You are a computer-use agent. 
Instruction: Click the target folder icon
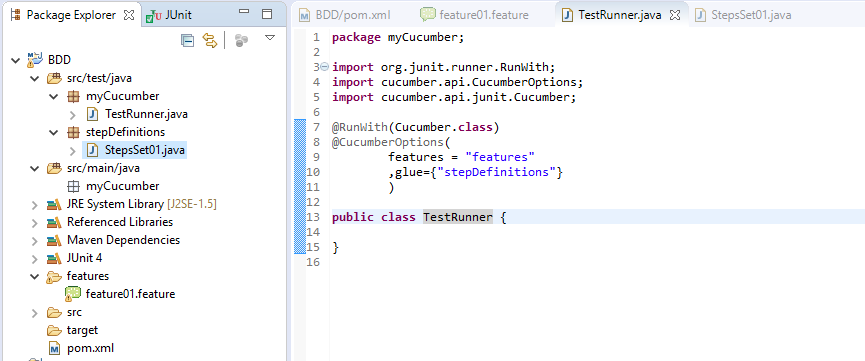pyautogui.click(x=54, y=330)
